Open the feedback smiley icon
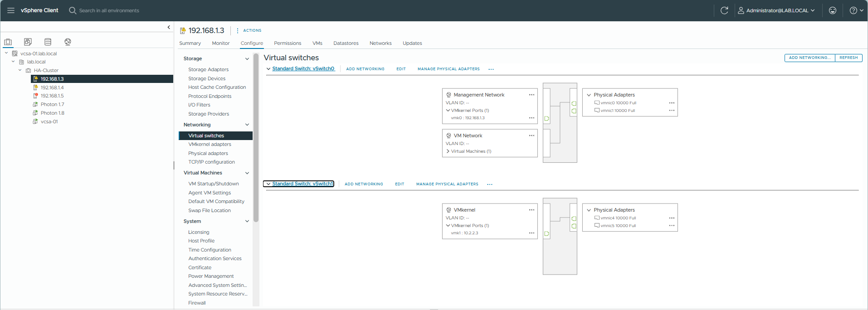 pos(833,10)
